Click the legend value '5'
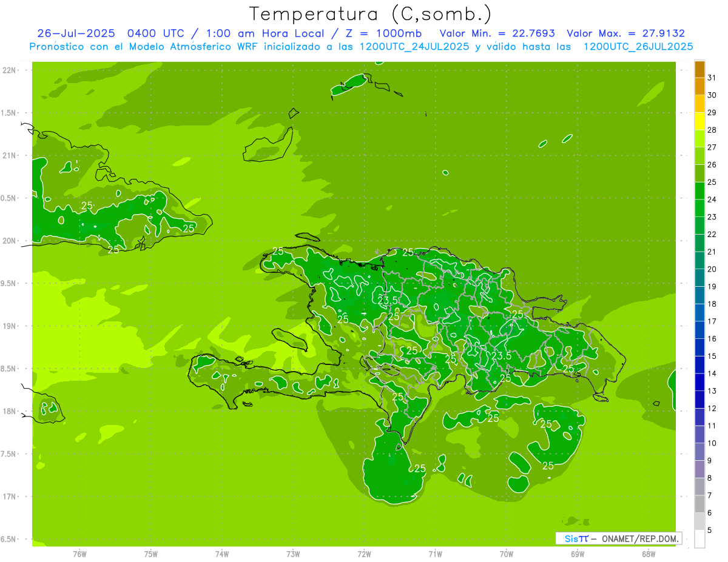 tap(710, 530)
